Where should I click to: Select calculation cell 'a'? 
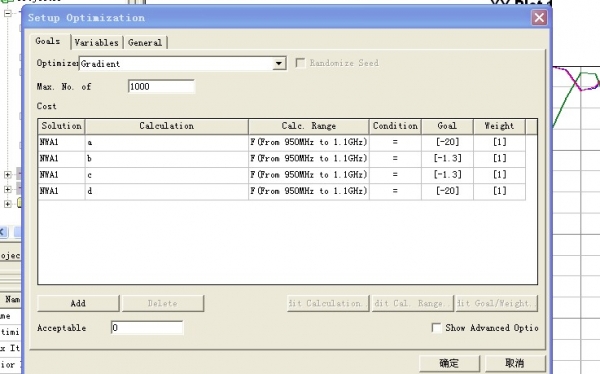(x=166, y=142)
